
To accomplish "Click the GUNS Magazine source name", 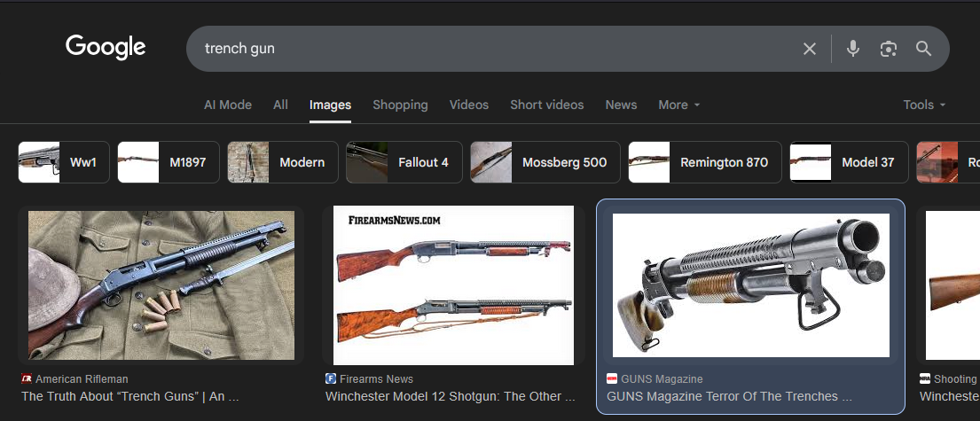I will click(x=662, y=378).
